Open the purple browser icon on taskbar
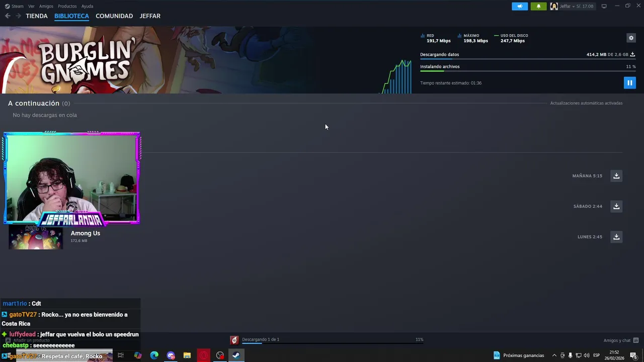Screen dimensions: 644x362 coord(171,355)
